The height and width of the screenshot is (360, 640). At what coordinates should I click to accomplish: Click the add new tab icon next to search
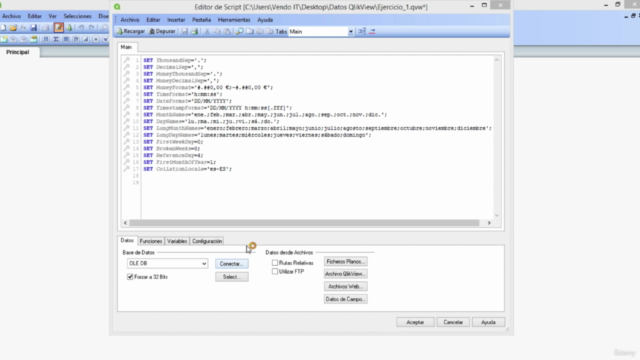250,31
